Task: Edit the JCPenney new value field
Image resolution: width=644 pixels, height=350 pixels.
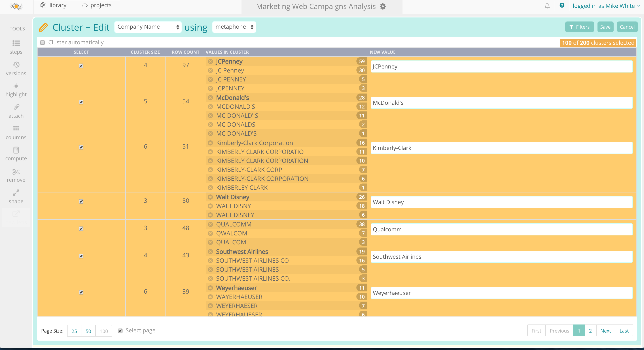Action: (502, 66)
